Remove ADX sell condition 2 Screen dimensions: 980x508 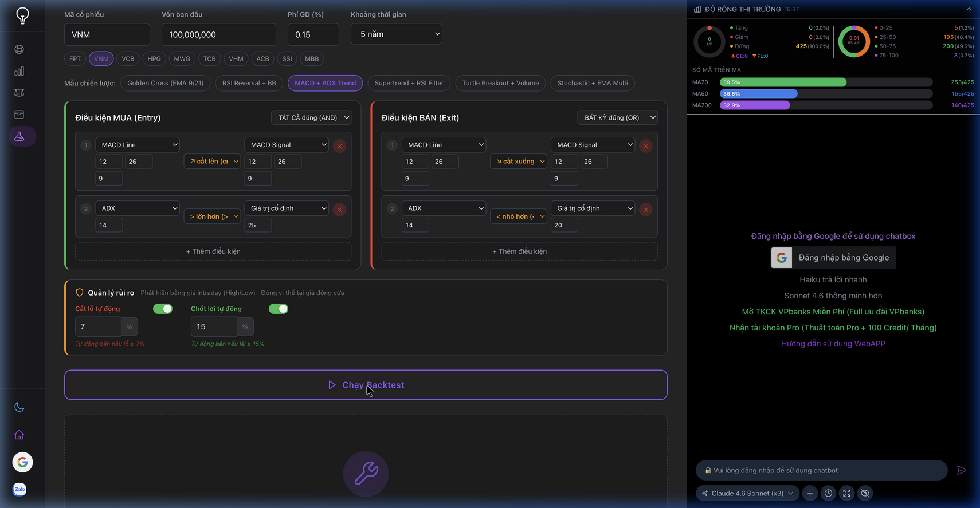point(646,210)
